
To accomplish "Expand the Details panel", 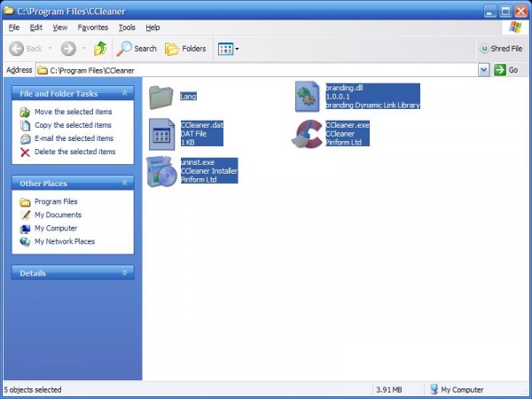I will (124, 272).
